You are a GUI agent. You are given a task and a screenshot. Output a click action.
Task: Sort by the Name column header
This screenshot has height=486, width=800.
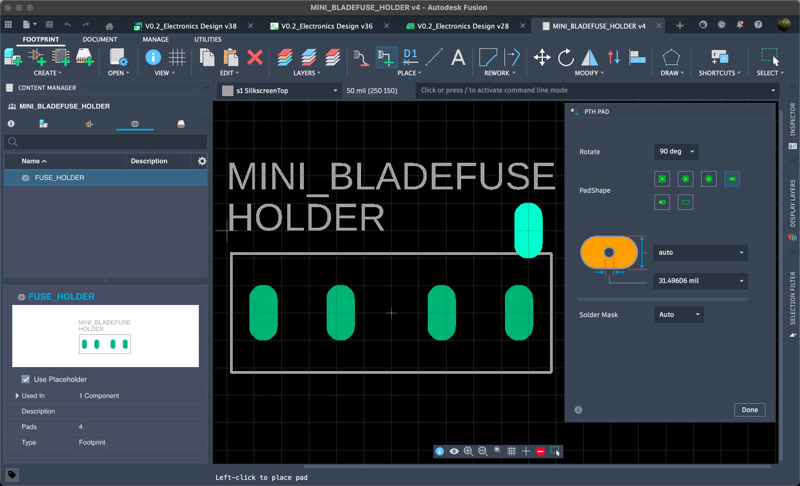point(34,161)
